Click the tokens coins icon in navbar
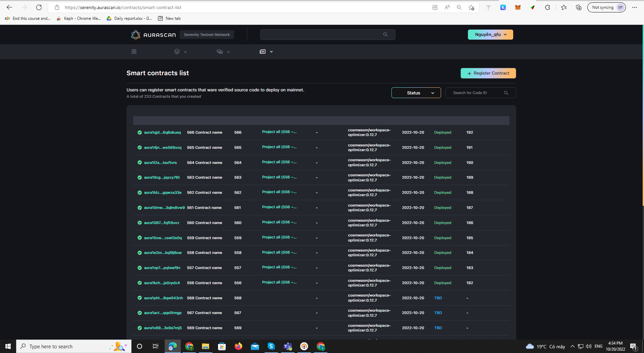The image size is (644, 353). [220, 51]
